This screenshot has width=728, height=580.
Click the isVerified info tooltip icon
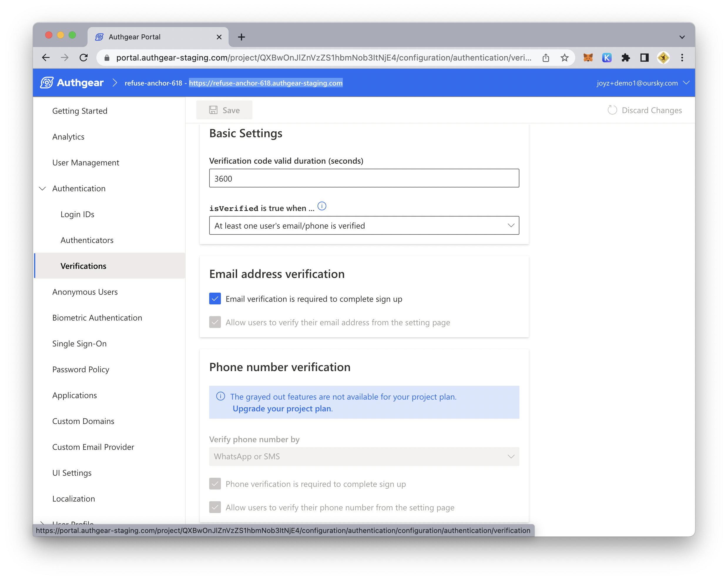pyautogui.click(x=322, y=206)
